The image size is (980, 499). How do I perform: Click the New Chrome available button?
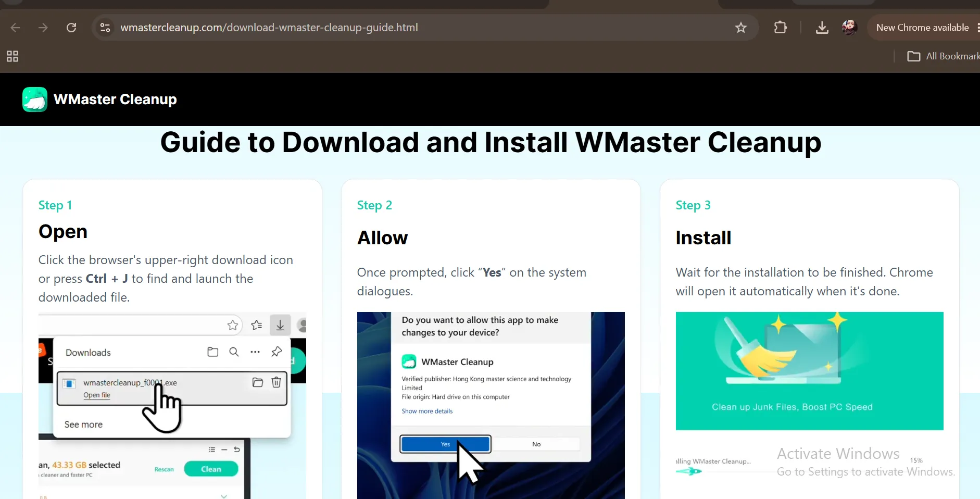coord(922,28)
